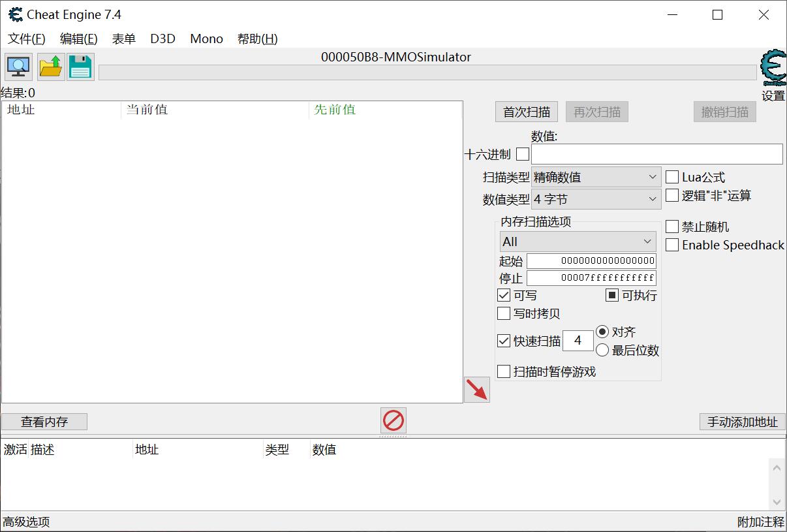Open the 编辑(E) menu
787x532 pixels.
pos(79,39)
